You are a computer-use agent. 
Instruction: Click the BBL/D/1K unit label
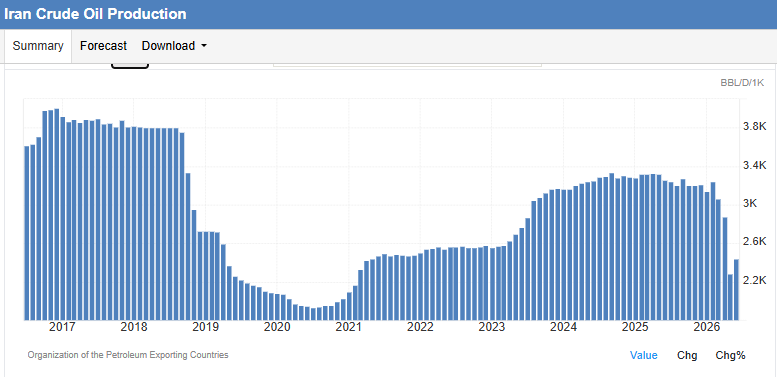[x=742, y=83]
